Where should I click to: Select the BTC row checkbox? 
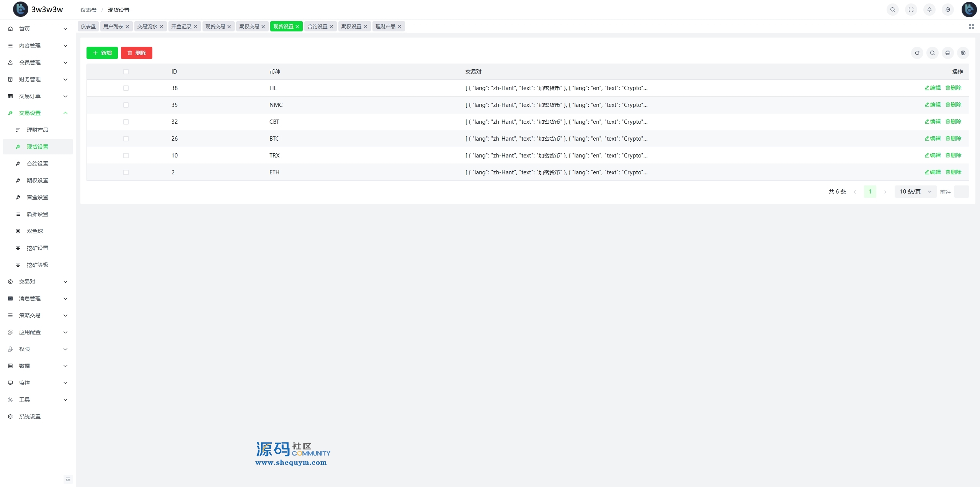click(x=126, y=139)
